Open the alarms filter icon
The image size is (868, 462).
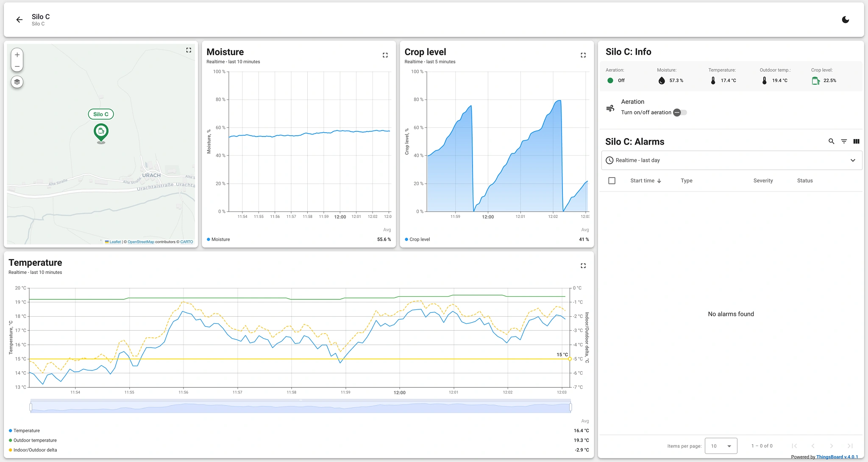(844, 142)
